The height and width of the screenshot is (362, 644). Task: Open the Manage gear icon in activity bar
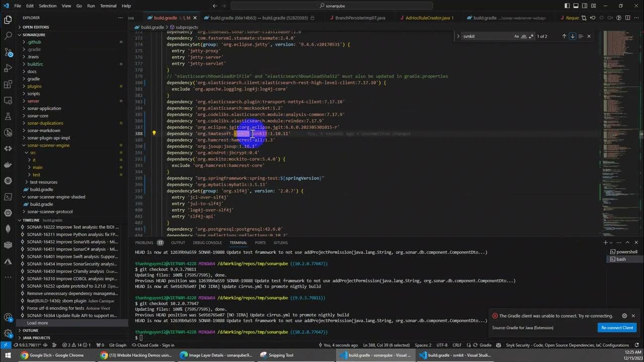pos(8,333)
